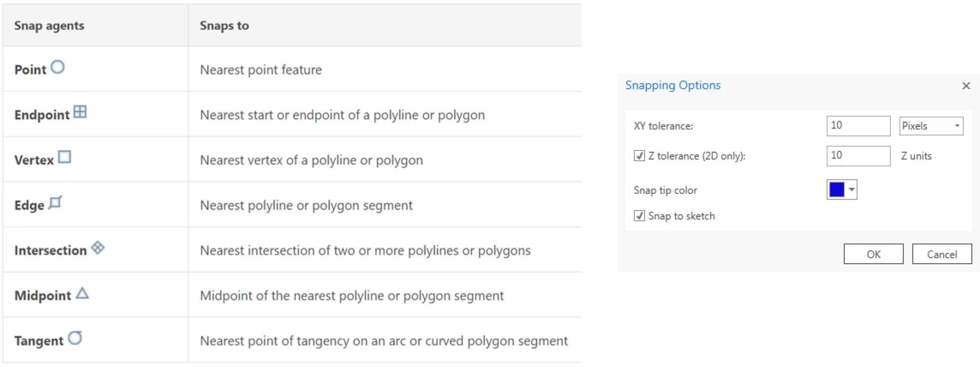Enable the Z tolerance (2D only) checkbox
The image size is (980, 367).
coord(639,156)
